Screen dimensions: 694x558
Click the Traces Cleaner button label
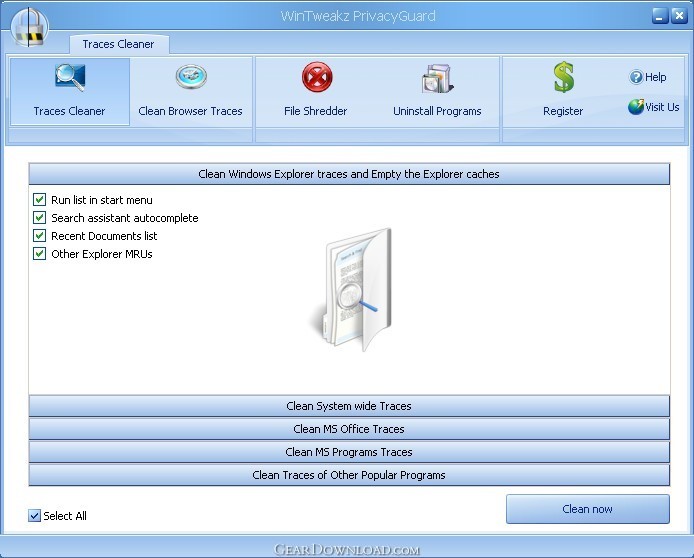[69, 111]
